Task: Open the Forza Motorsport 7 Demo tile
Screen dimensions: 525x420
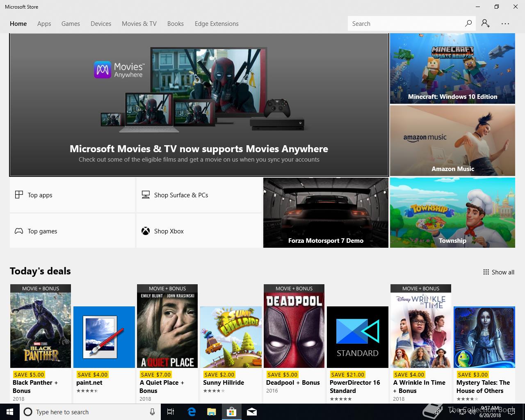Action: coord(326,212)
